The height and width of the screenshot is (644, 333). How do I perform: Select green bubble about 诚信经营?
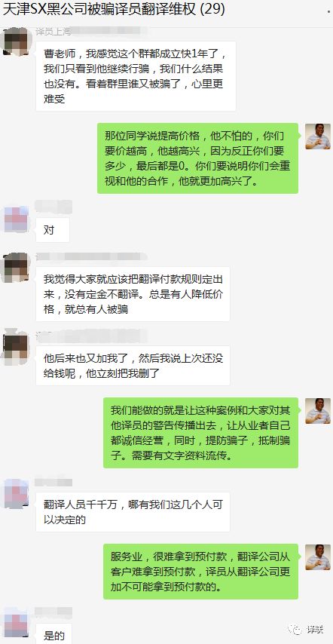tap(200, 433)
